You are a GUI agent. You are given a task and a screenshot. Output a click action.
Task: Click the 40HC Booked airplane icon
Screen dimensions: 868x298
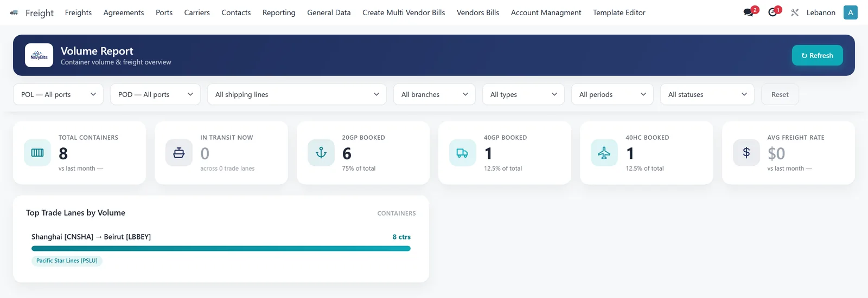(x=604, y=153)
